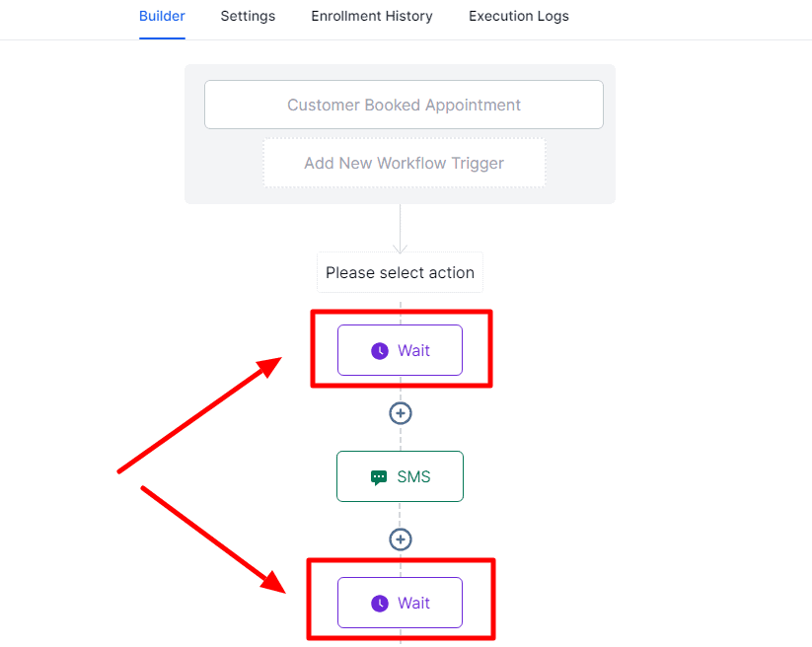Go to the Enrollment History tab
The width and height of the screenshot is (812, 647).
point(372,16)
